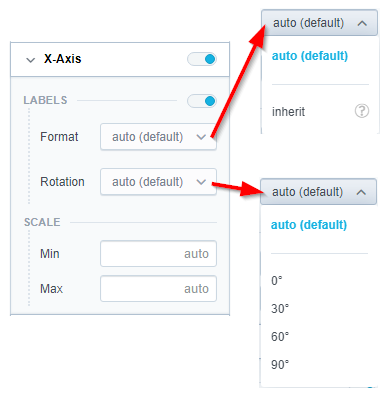The height and width of the screenshot is (396, 385).
Task: Click the help icon next to inherit
Action: [362, 111]
